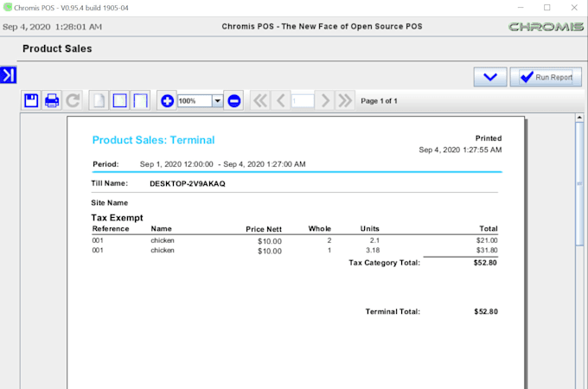Click the 'Site Name' label
The width and height of the screenshot is (588, 389).
coord(110,203)
